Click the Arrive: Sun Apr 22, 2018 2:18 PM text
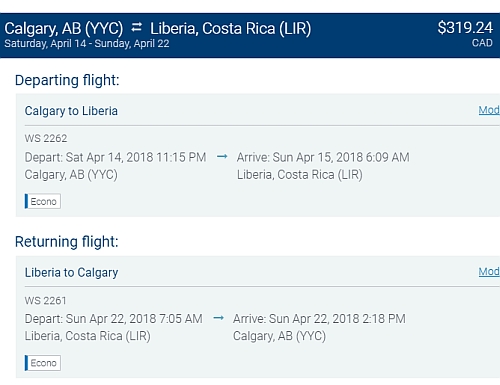500x385 pixels. click(x=319, y=319)
